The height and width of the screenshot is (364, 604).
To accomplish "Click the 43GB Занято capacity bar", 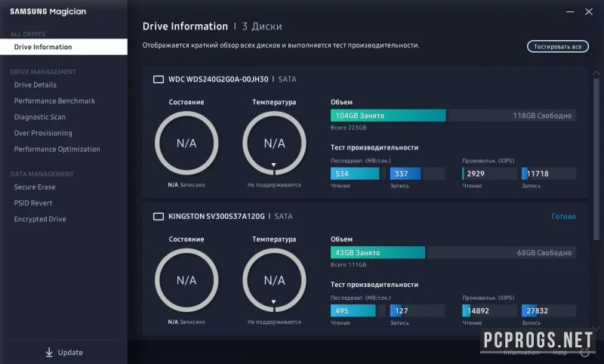I will click(378, 253).
